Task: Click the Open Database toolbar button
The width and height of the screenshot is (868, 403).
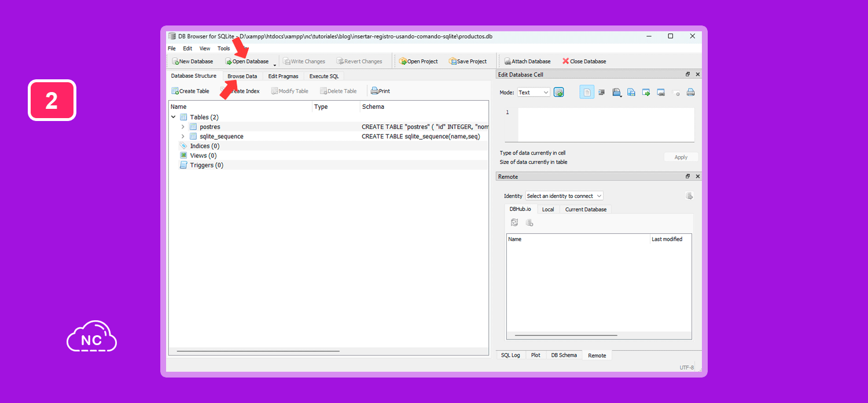Action: tap(247, 61)
